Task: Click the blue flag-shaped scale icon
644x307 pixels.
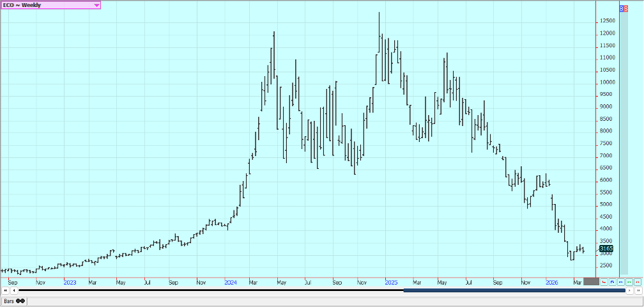Action: [x=612, y=281]
